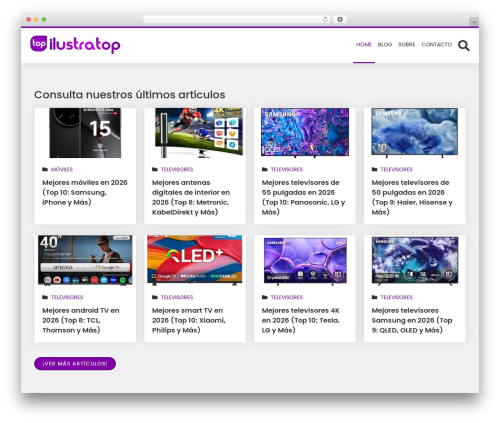Viewport: 500px width, 423px height.
Task: Click the ilustratop logo
Action: pyautogui.click(x=75, y=44)
